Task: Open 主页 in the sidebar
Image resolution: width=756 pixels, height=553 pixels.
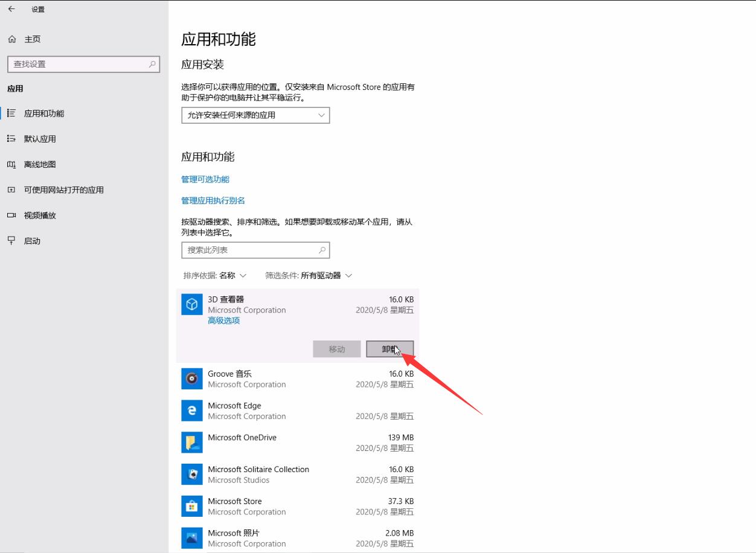Action: (x=83, y=39)
